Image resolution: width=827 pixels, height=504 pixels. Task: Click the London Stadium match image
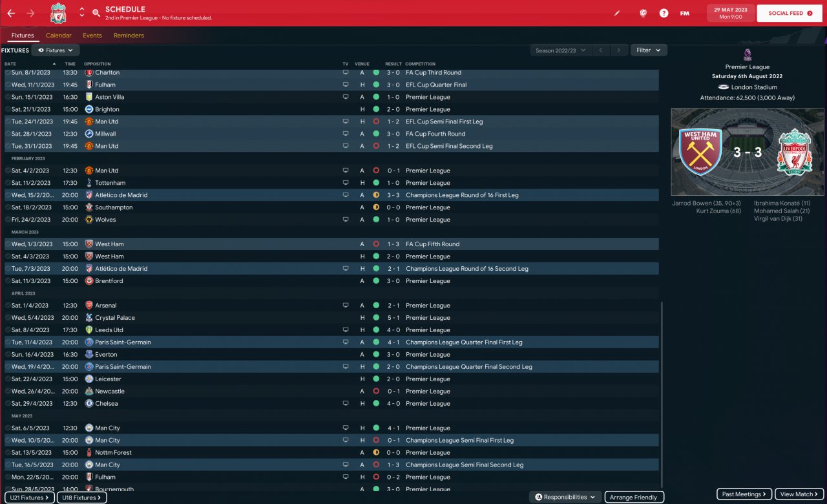pyautogui.click(x=748, y=152)
